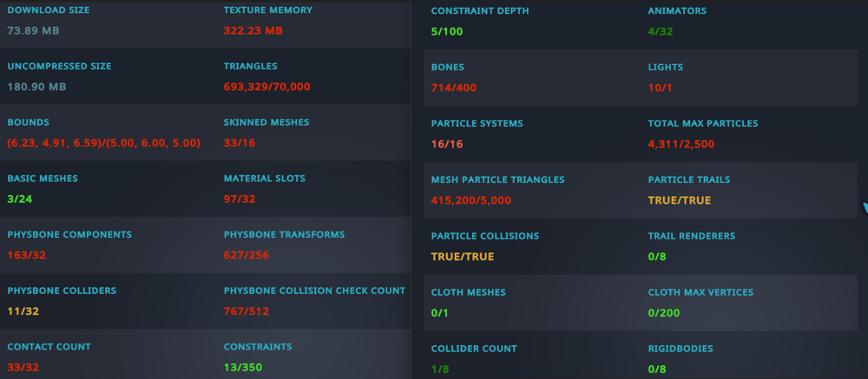Select the 33/16 skinned meshes value

coord(240,143)
